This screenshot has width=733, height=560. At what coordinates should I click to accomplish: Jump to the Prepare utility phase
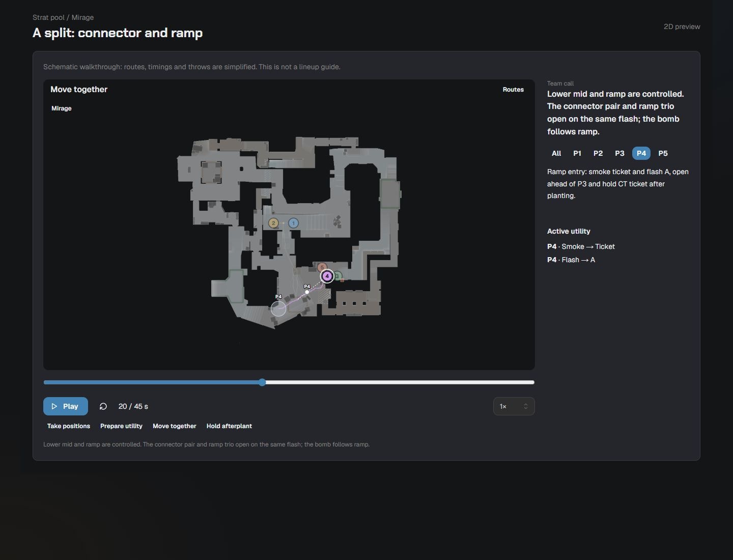tap(121, 426)
